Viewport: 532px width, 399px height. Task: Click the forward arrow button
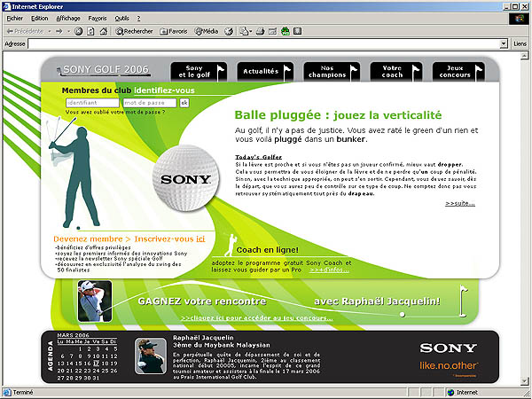coord(59,31)
